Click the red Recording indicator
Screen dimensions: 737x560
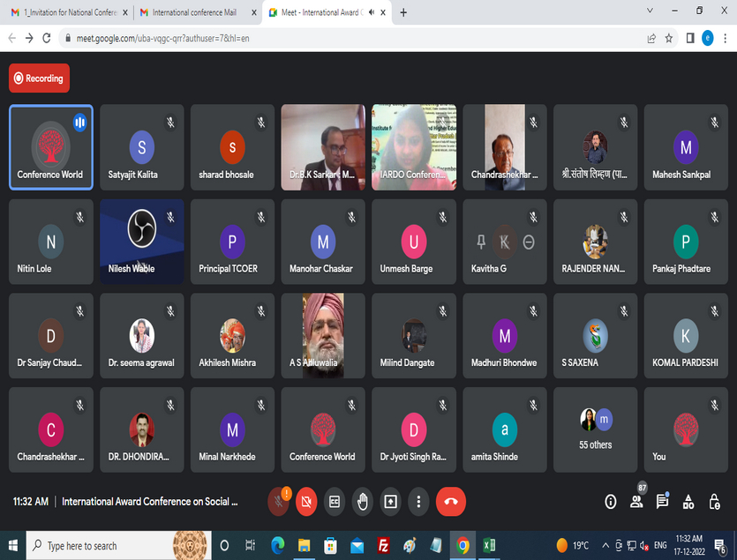[x=39, y=78]
